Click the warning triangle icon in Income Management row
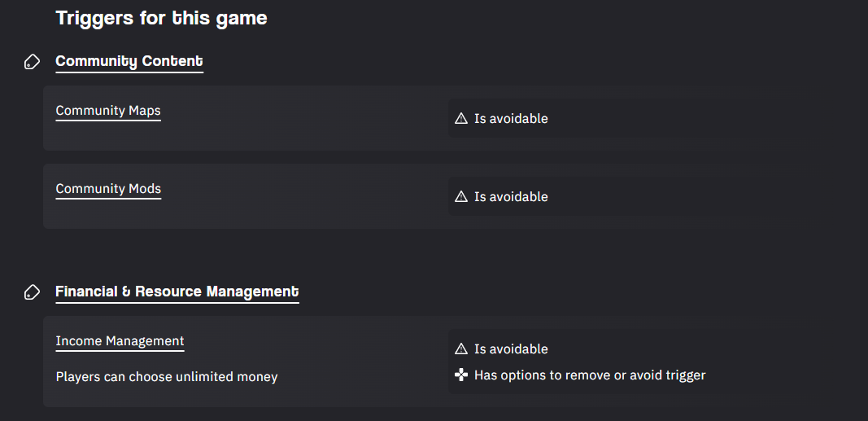868x421 pixels. pyautogui.click(x=461, y=349)
